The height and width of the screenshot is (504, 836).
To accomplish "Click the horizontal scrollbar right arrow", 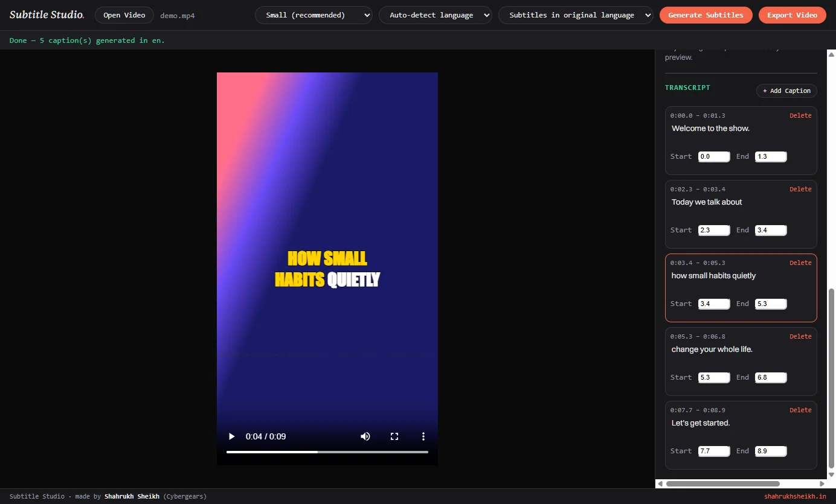I will (822, 483).
